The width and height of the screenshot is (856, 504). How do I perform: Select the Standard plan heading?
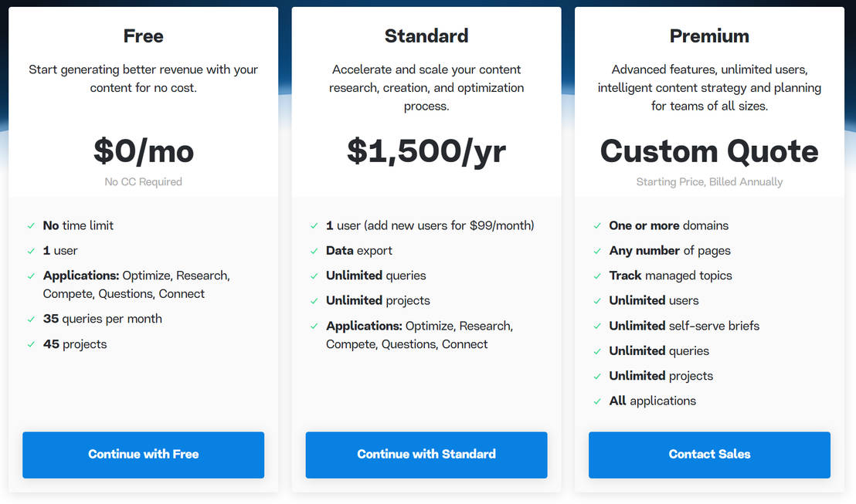pyautogui.click(x=426, y=36)
